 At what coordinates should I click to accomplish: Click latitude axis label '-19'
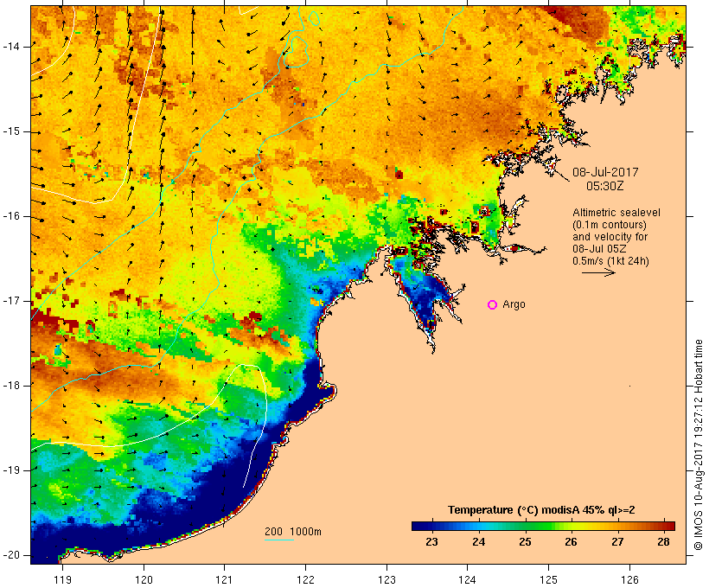11,470
